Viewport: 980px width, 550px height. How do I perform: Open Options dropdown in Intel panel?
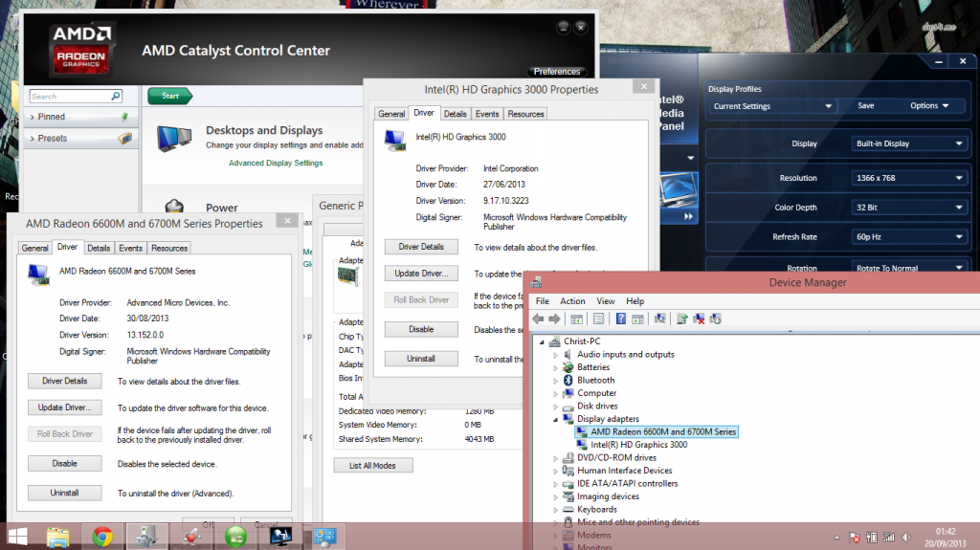tap(929, 105)
